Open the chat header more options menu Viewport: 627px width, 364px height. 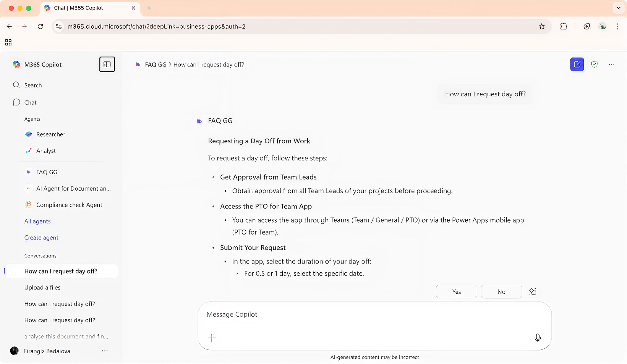click(x=612, y=65)
